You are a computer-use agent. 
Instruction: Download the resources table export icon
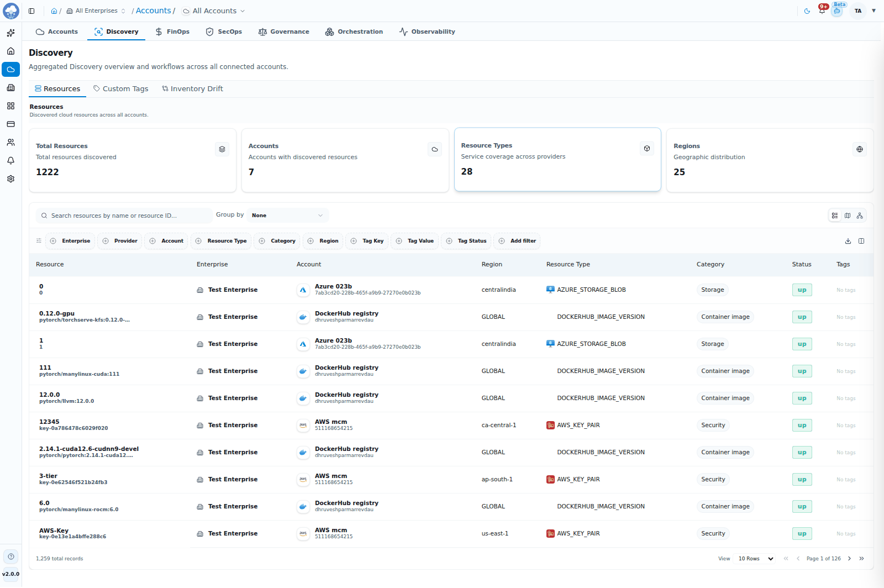[x=848, y=241]
